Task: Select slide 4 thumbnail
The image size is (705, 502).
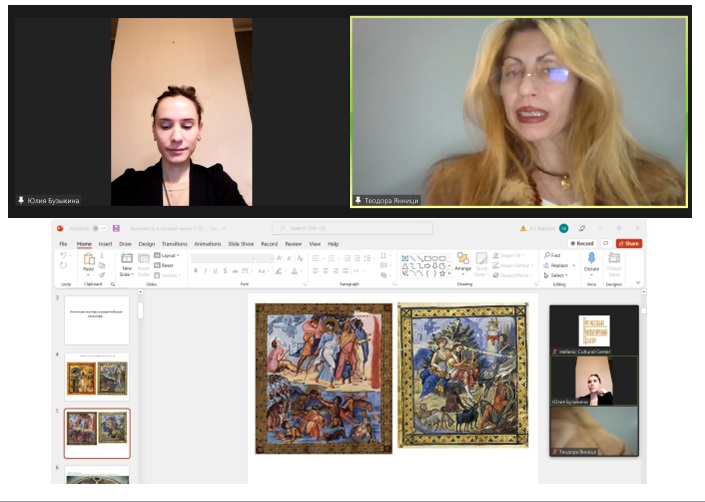Action: click(x=97, y=377)
